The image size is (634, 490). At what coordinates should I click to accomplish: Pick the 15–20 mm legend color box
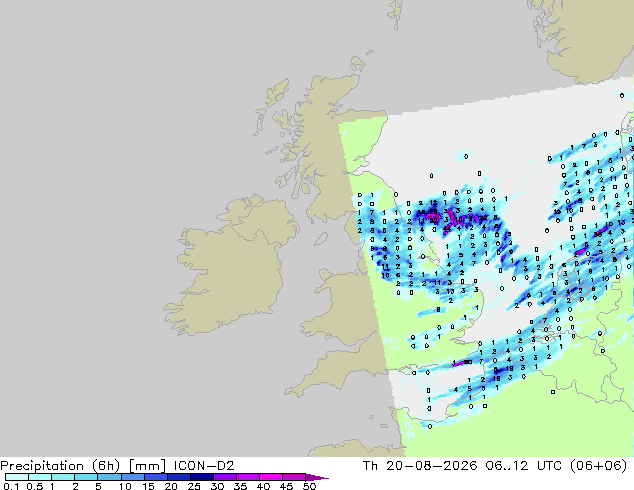(155, 477)
